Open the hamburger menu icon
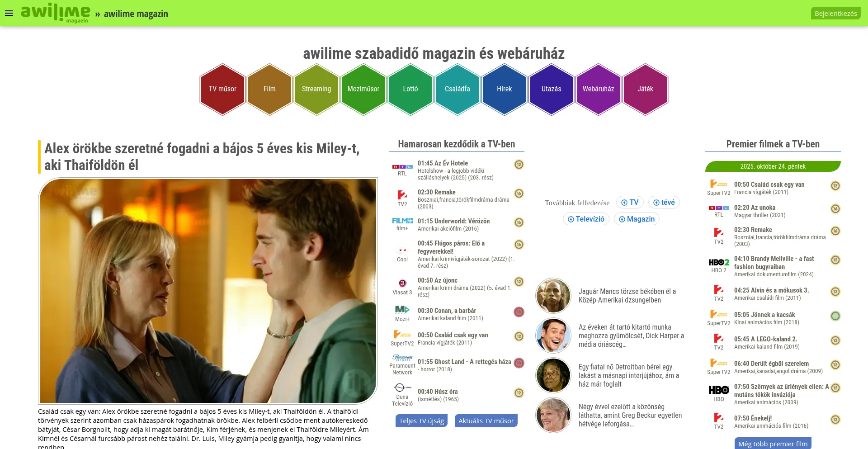Image resolution: width=868 pixels, height=449 pixels. [9, 13]
